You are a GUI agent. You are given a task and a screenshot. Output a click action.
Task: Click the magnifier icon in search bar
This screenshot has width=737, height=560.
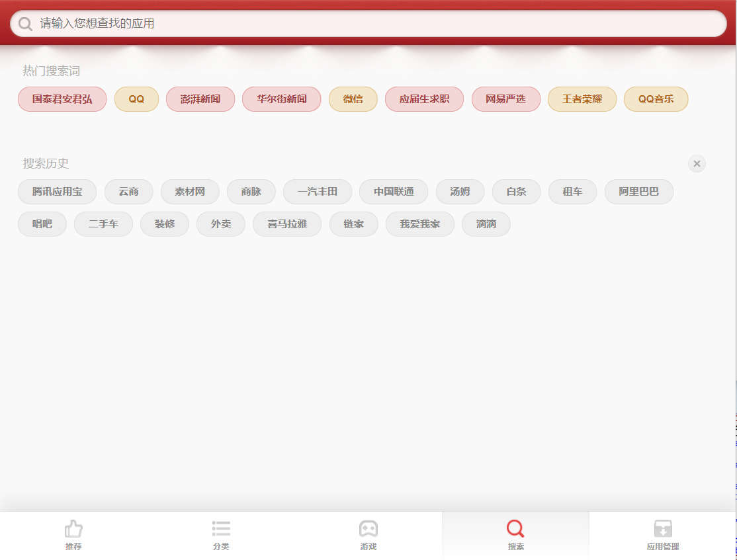pos(25,24)
